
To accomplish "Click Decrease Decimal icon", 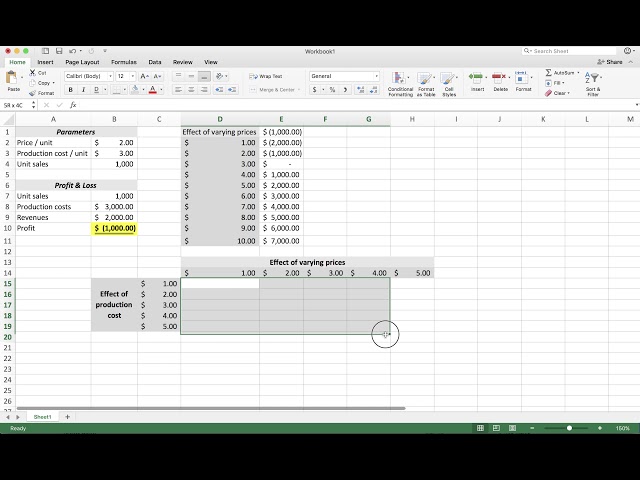I will [373, 90].
